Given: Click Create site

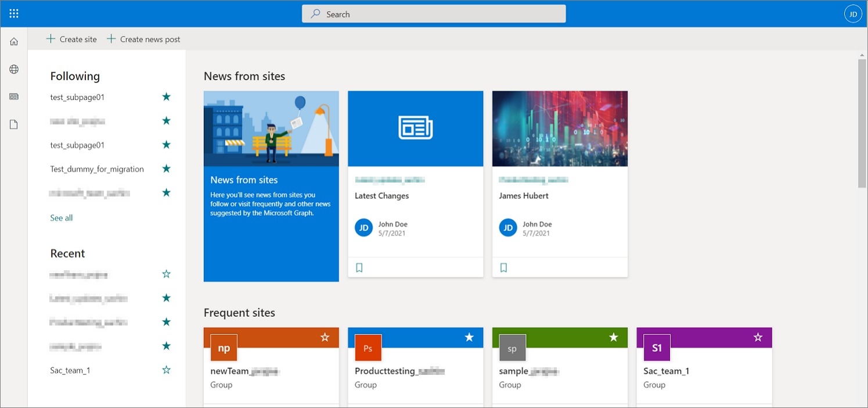Looking at the screenshot, I should [x=71, y=38].
